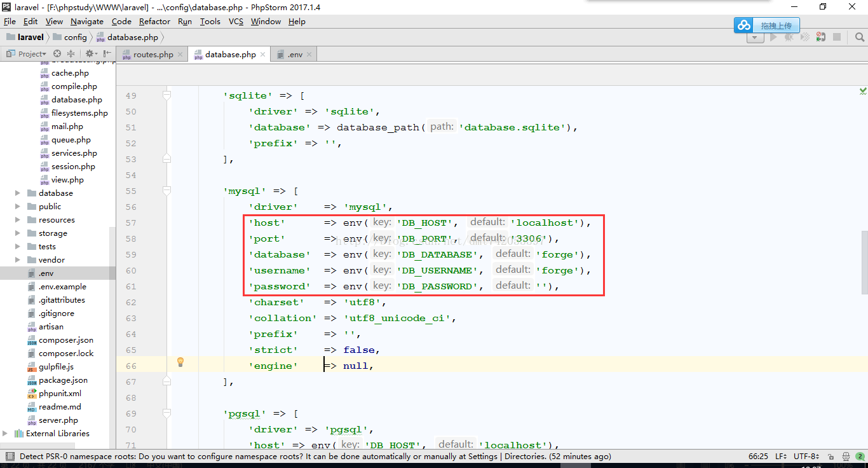The height and width of the screenshot is (468, 868).
Task: Open readme.md in project tree
Action: [60, 407]
